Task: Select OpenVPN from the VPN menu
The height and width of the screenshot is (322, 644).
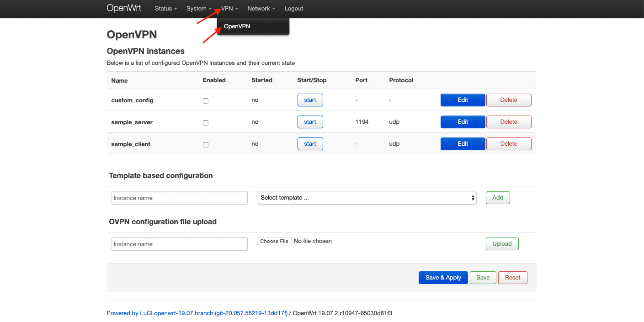Action: 237,26
